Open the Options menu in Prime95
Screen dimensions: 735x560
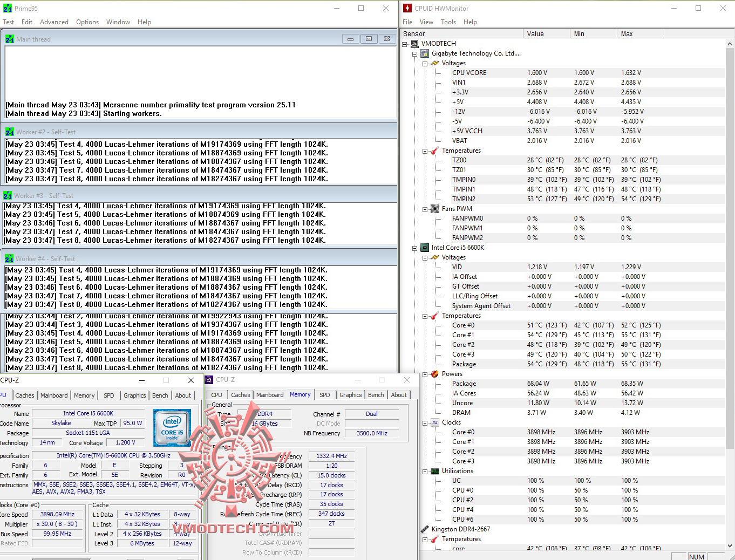pyautogui.click(x=87, y=22)
